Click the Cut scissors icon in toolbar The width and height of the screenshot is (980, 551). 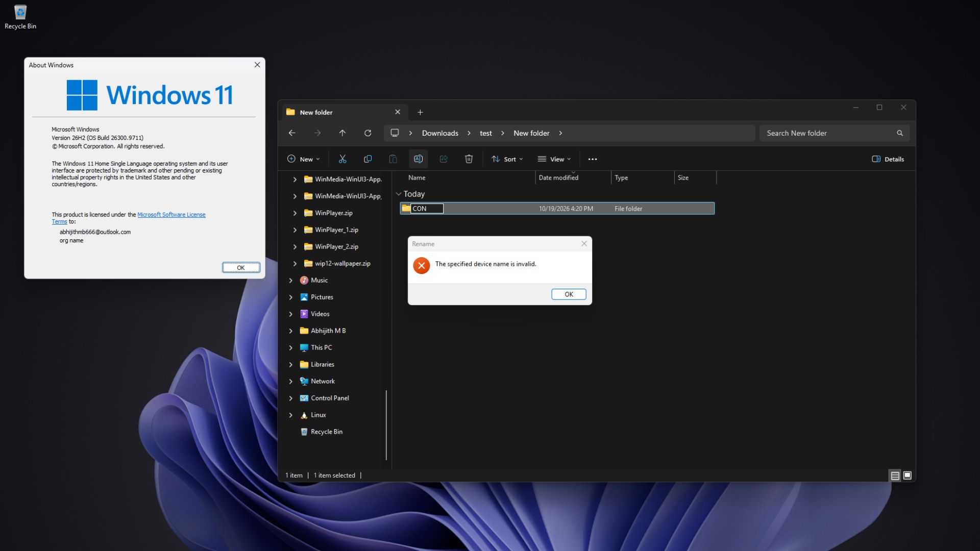[x=342, y=159]
